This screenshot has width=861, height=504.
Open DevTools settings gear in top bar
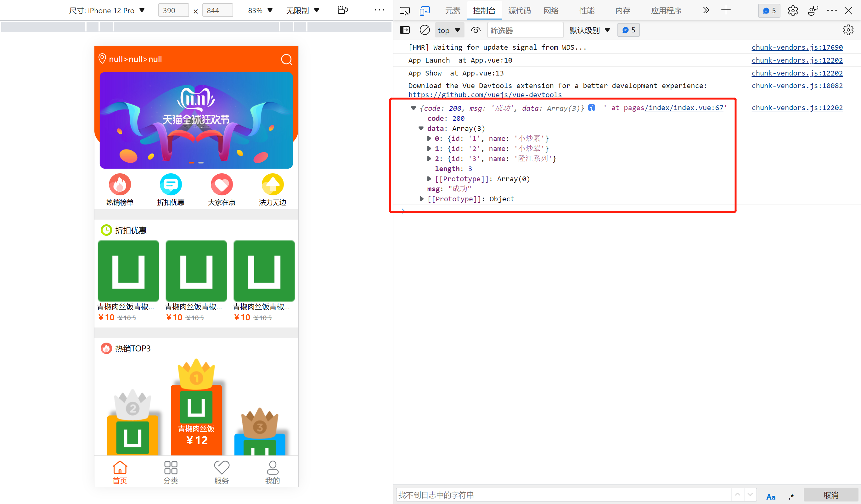click(x=793, y=11)
